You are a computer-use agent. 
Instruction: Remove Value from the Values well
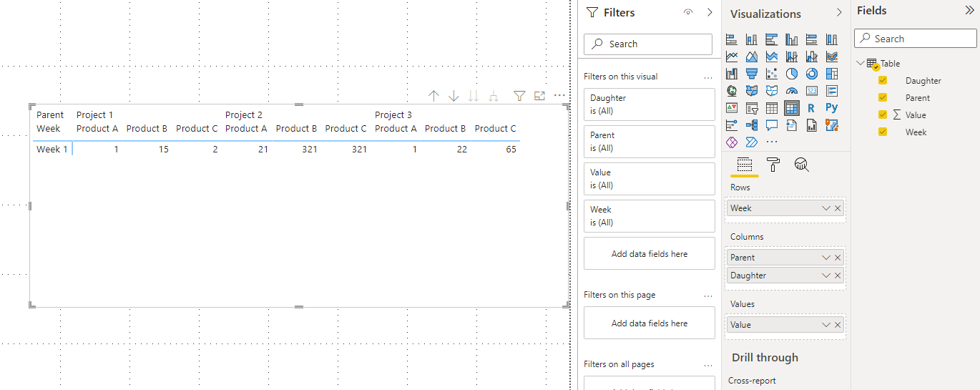point(838,325)
